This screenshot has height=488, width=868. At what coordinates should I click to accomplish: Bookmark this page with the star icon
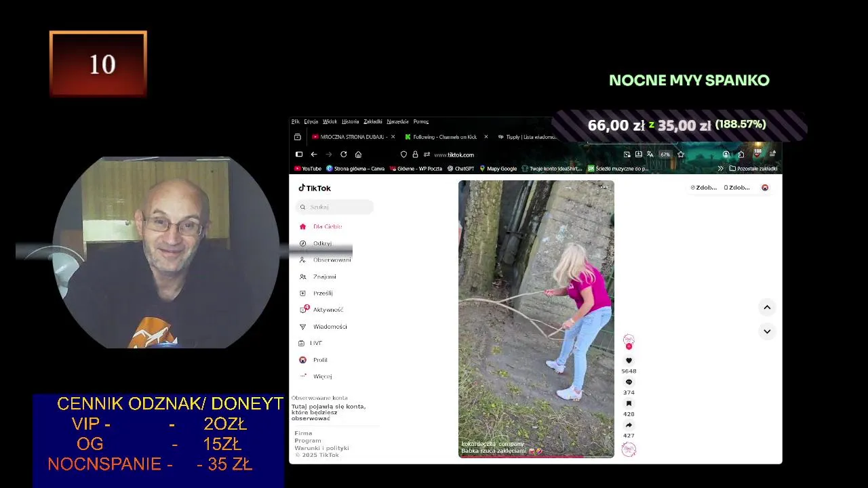click(681, 155)
